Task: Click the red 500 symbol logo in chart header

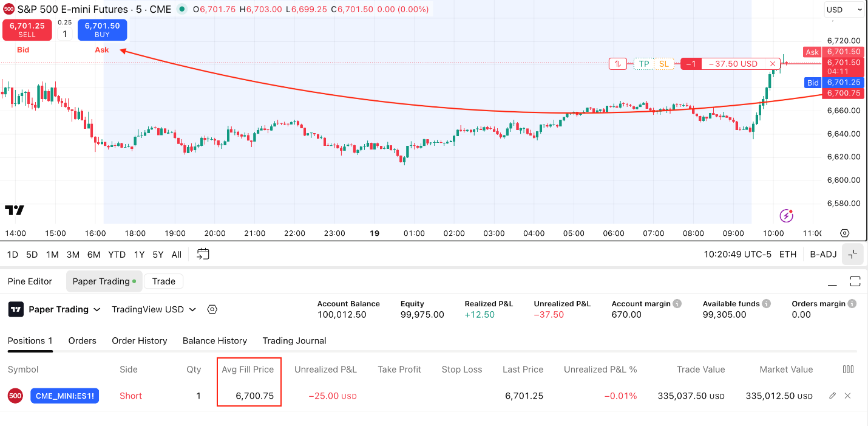Action: point(8,9)
